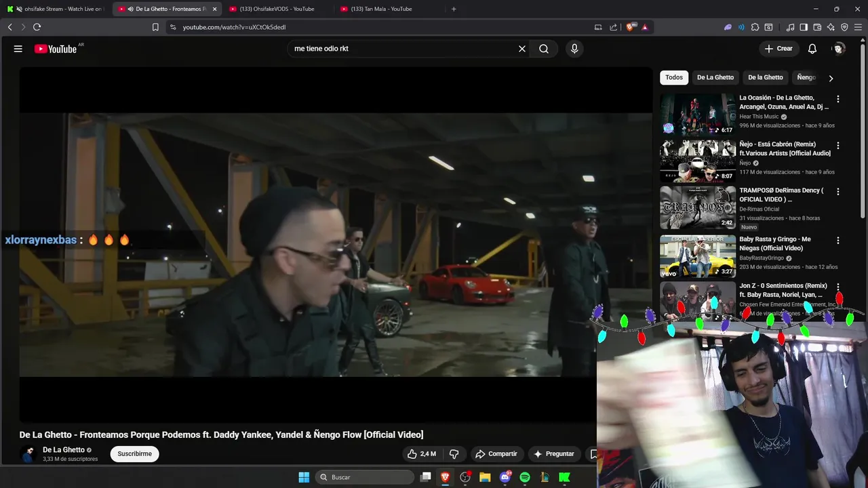Switch to ohsifake Stream browser tab
868x488 pixels.
pyautogui.click(x=56, y=9)
